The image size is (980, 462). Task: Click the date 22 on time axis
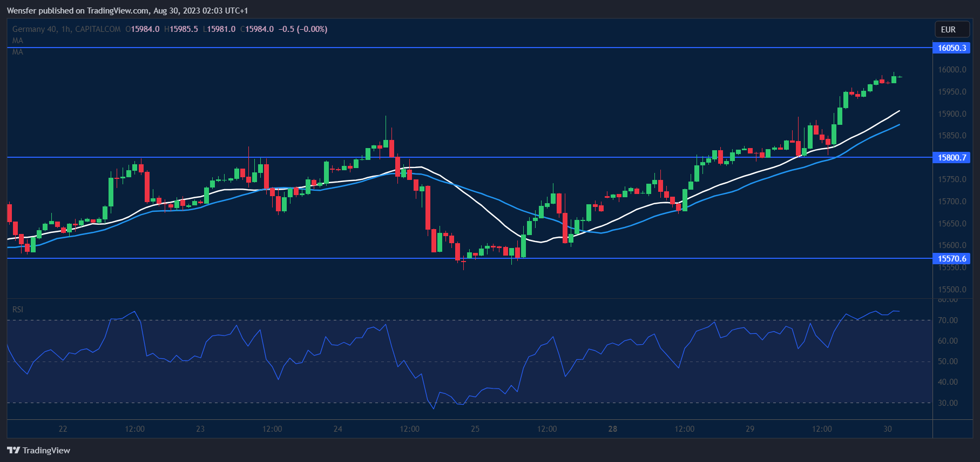(63, 429)
